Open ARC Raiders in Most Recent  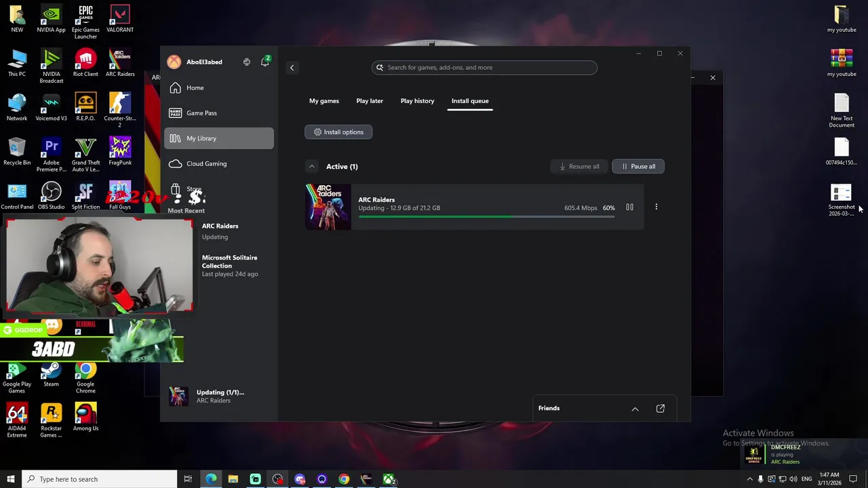coord(220,231)
